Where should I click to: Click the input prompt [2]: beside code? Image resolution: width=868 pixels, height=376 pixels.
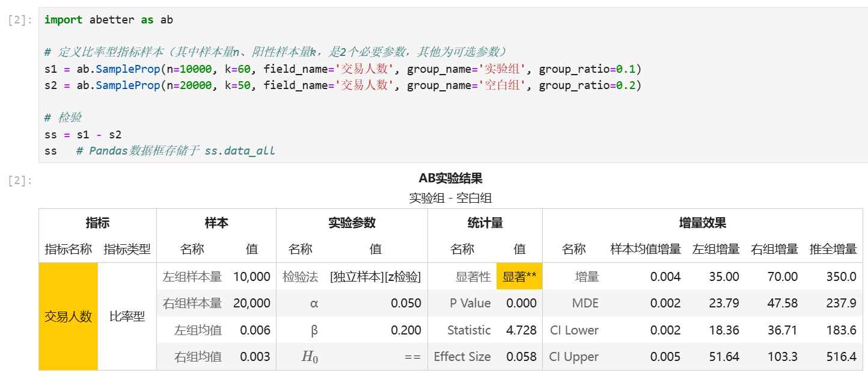[x=20, y=20]
